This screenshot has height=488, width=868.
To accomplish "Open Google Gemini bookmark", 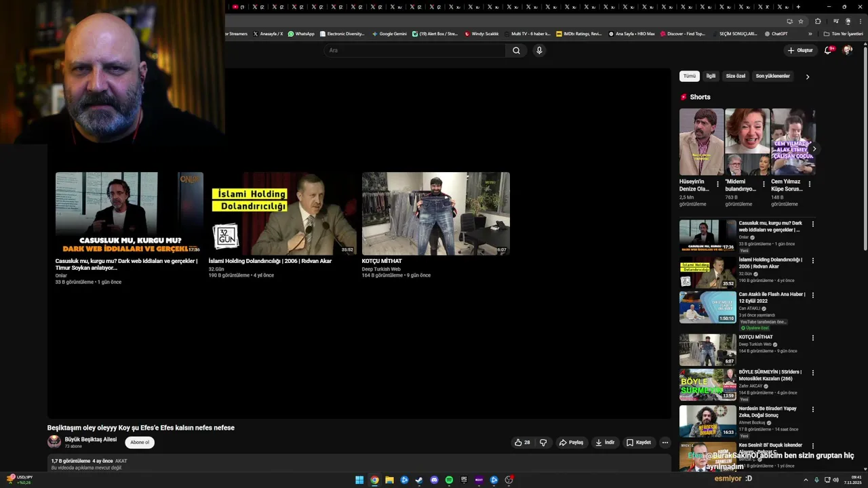I will (389, 33).
